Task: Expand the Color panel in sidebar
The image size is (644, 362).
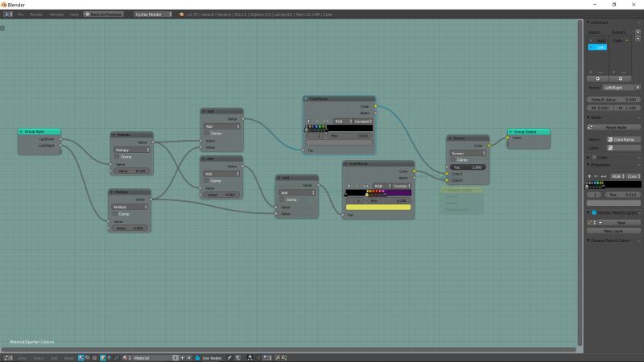Action: click(588, 158)
